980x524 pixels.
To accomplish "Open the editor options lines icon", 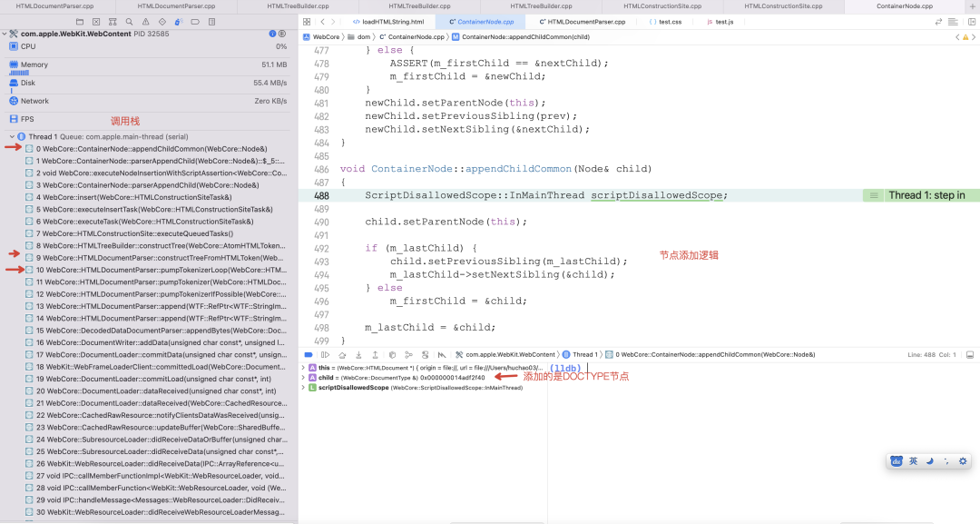I will 953,22.
